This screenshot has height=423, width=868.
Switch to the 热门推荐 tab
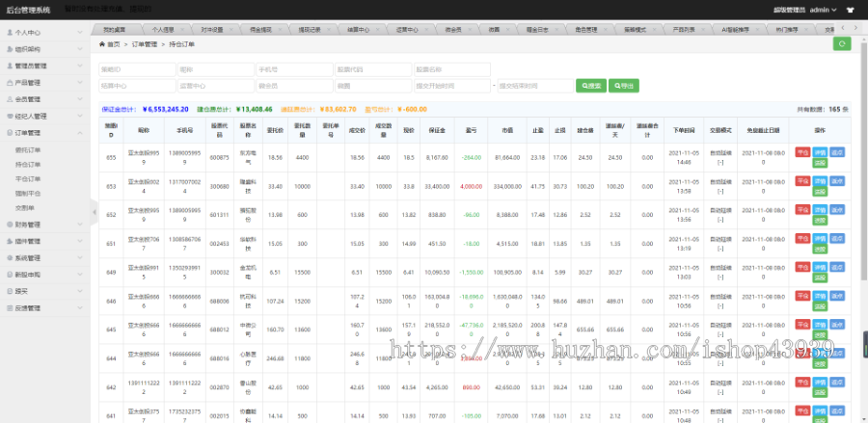[x=791, y=30]
